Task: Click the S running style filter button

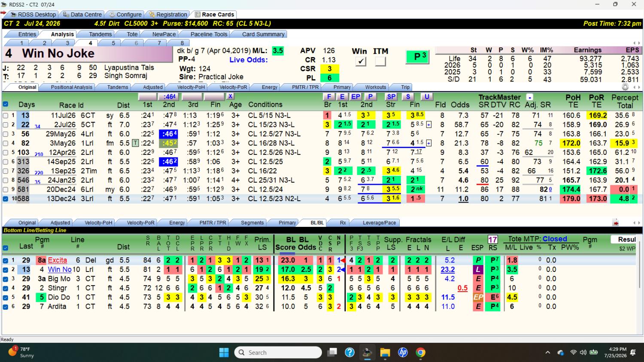Action: pyautogui.click(x=408, y=97)
